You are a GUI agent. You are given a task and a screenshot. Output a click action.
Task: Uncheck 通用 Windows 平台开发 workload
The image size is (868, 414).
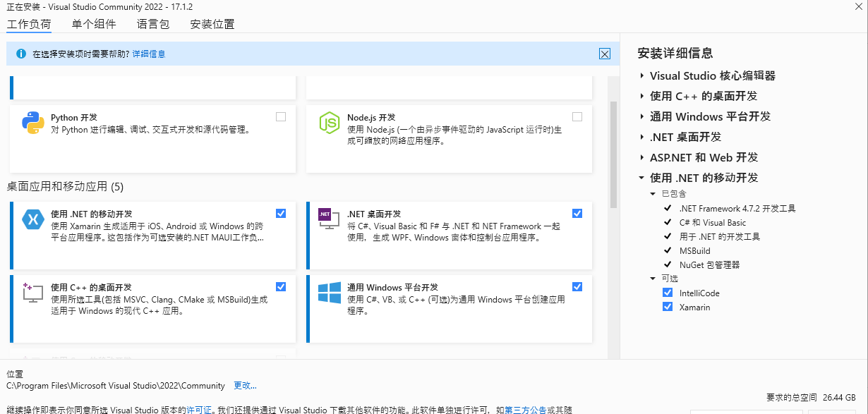pos(577,286)
